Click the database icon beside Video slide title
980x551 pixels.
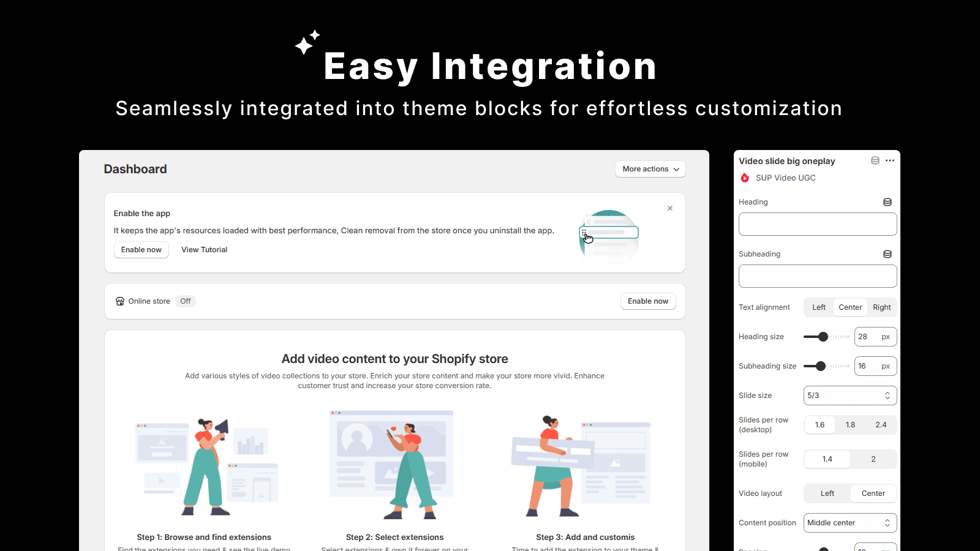click(x=875, y=160)
